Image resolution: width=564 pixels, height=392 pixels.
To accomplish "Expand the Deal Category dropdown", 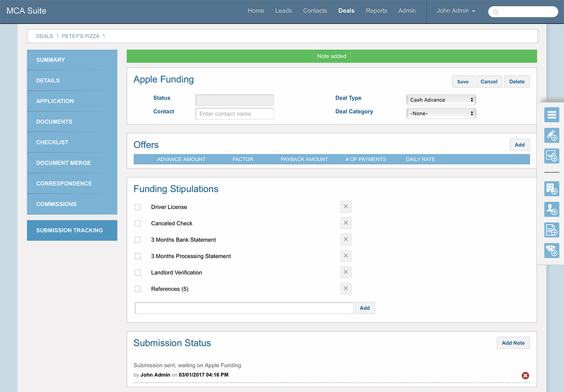I will [x=441, y=113].
